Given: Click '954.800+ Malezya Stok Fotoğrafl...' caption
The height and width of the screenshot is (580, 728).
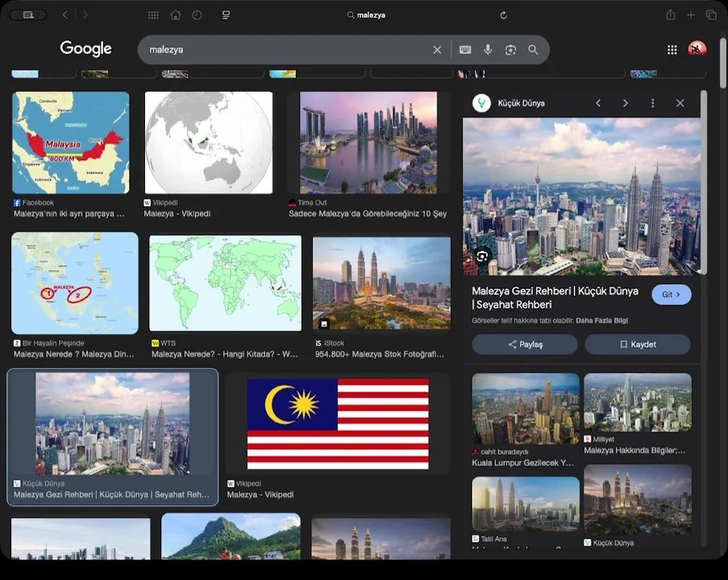Looking at the screenshot, I should click(380, 354).
